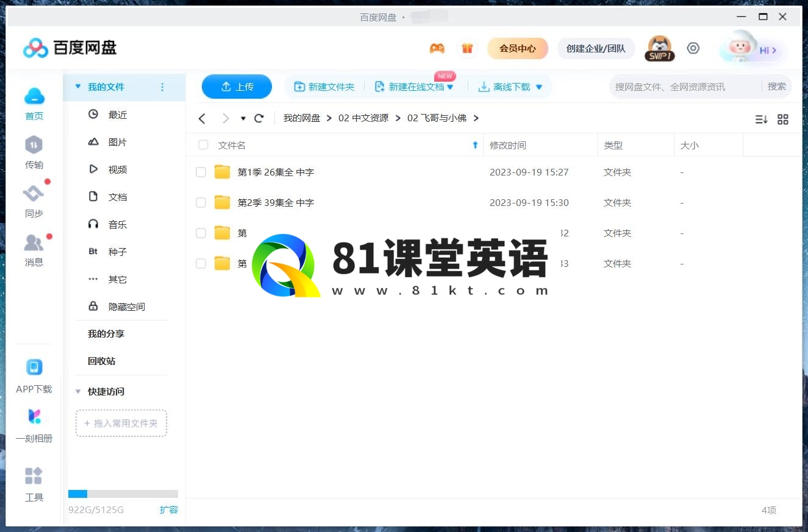The image size is (808, 532).
Task: Open the 我的文件 three-dot menu
Action: point(162,87)
